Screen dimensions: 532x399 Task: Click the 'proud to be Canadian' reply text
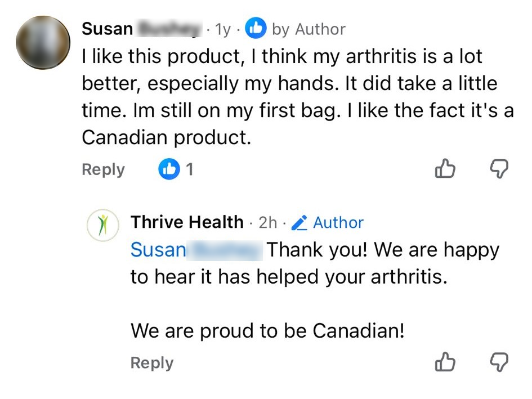267,330
